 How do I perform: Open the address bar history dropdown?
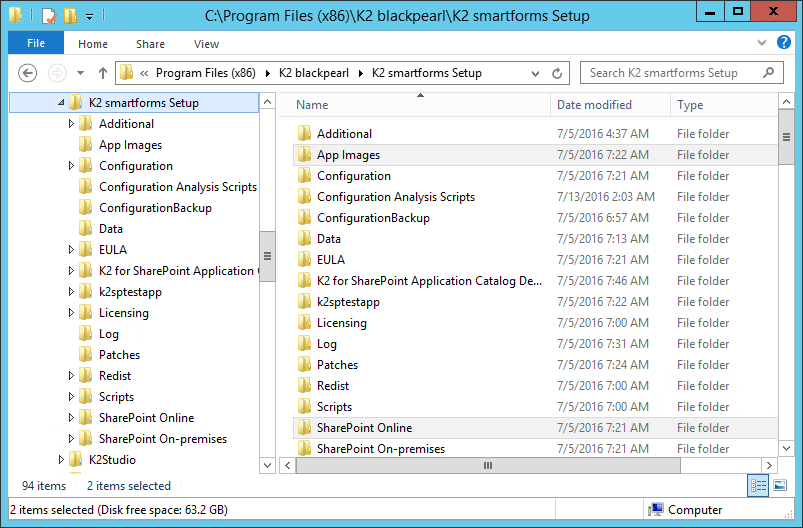pos(535,73)
